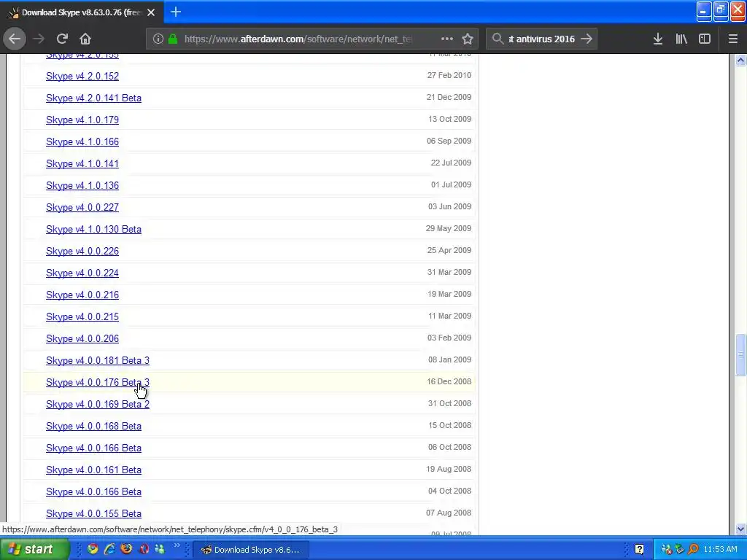
Task: Open the page actions three-dot menu
Action: click(x=447, y=39)
